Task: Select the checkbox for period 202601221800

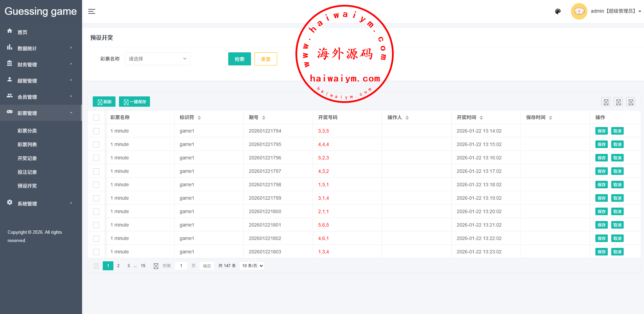Action: (x=96, y=212)
